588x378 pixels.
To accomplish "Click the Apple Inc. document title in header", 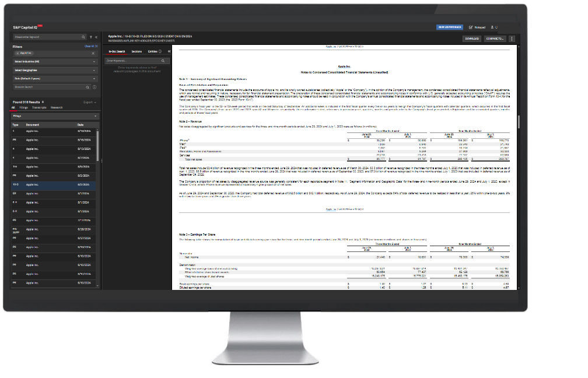I will point(115,36).
